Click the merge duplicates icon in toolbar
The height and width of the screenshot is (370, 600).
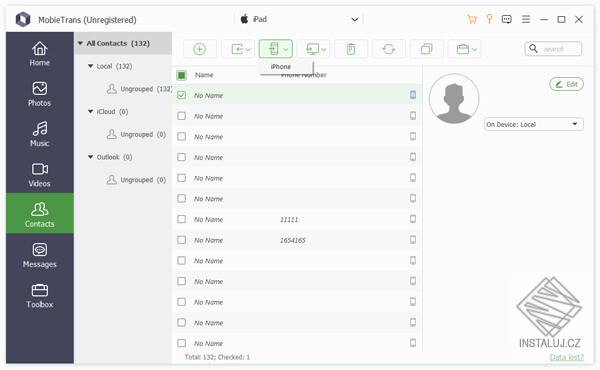[426, 49]
